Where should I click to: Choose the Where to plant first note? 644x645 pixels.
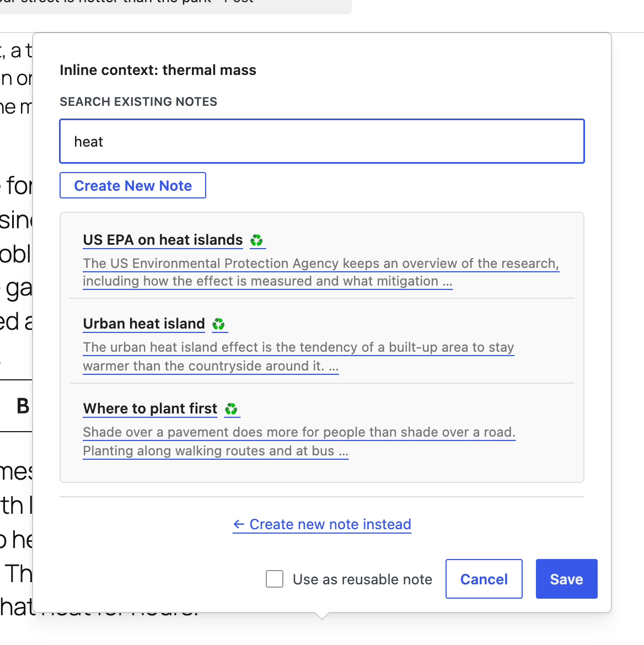click(x=150, y=409)
